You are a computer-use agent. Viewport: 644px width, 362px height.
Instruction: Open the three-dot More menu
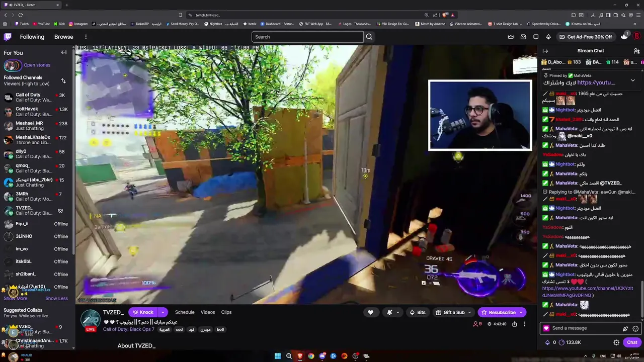click(x=86, y=37)
